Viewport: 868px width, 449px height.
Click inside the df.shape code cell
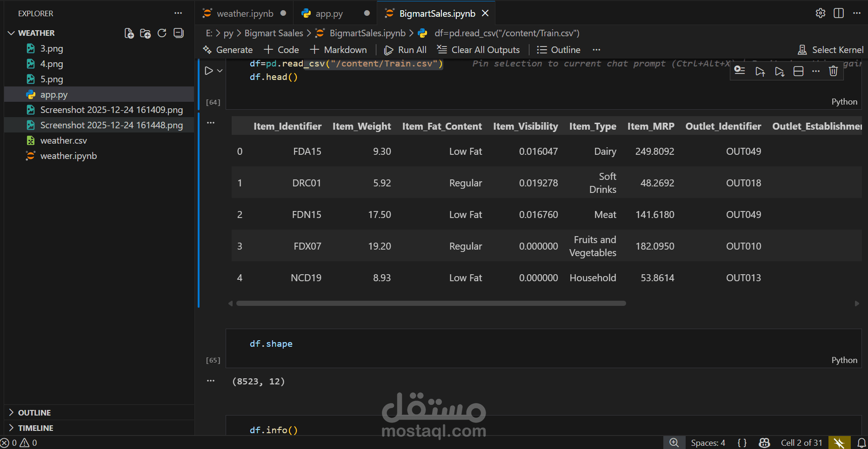(x=543, y=348)
